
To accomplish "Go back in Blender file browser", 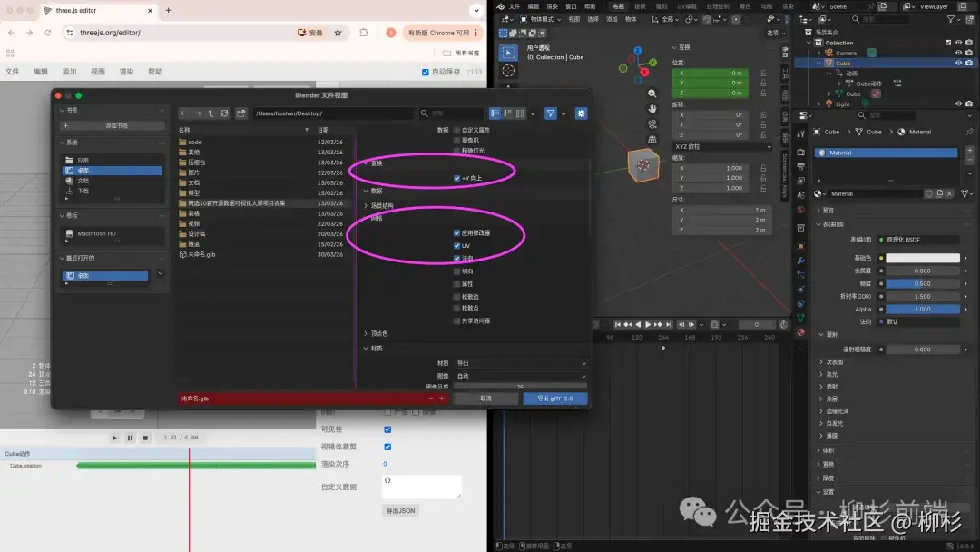I will click(x=183, y=113).
